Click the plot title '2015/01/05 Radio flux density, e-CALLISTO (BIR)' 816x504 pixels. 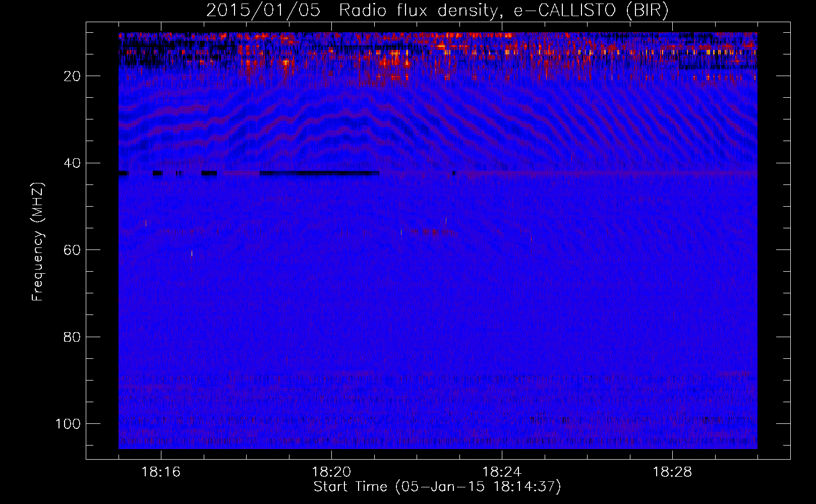click(437, 11)
